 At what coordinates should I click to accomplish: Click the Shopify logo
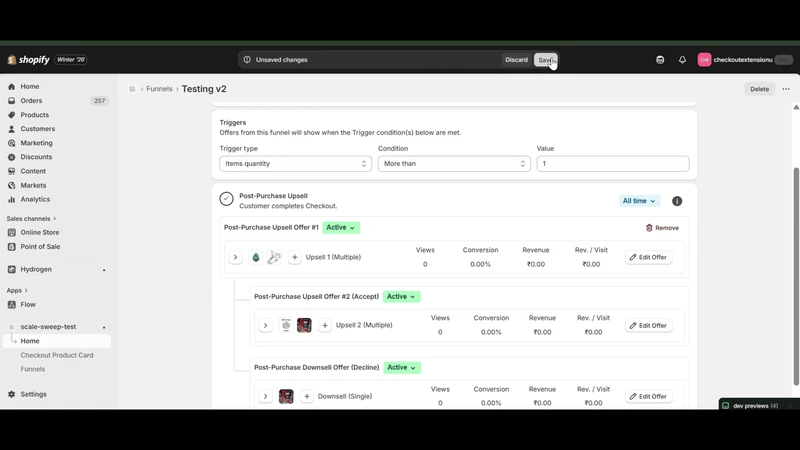pos(29,60)
